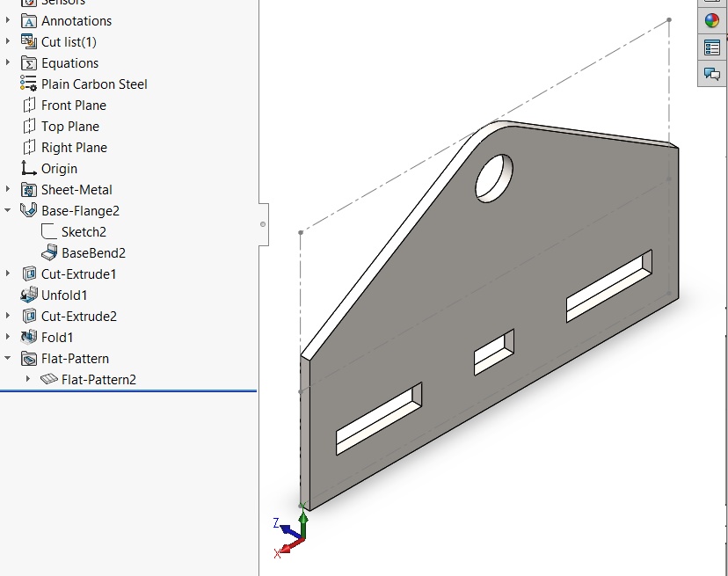Click the Front Plane icon
The width and height of the screenshot is (728, 576).
coord(29,106)
